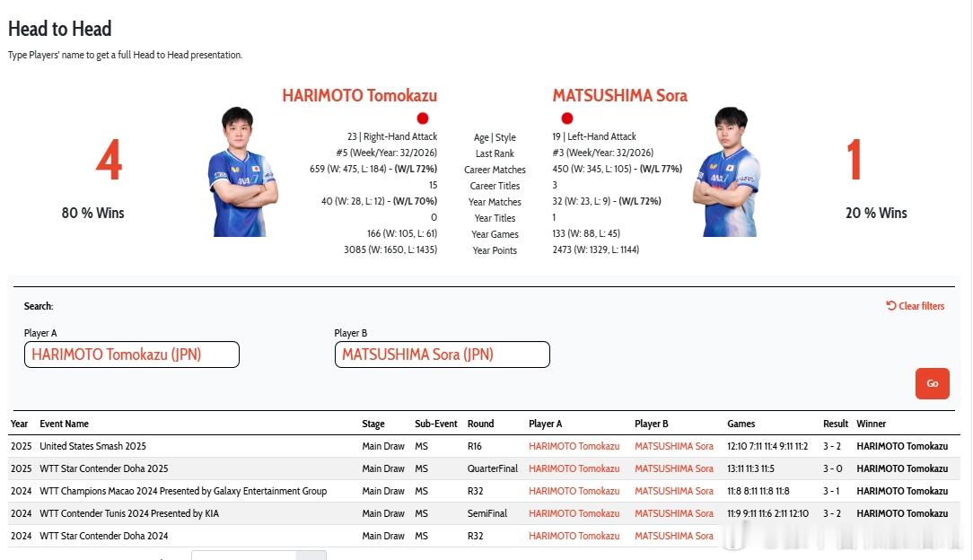Image resolution: width=973 pixels, height=560 pixels.
Task: Sort table by Event Name column header
Action: click(64, 424)
